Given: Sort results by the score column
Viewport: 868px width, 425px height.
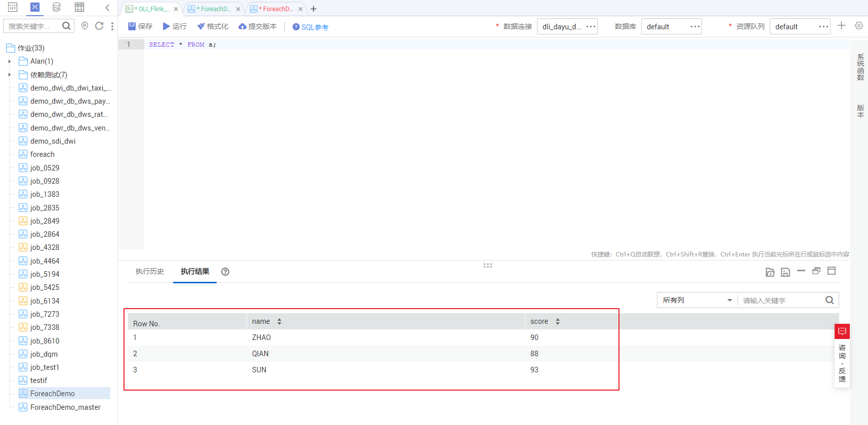Looking at the screenshot, I should tap(557, 321).
